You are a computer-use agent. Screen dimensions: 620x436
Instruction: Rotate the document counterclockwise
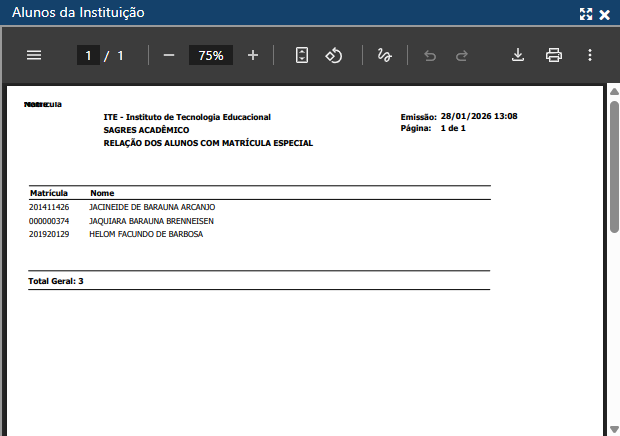click(335, 56)
